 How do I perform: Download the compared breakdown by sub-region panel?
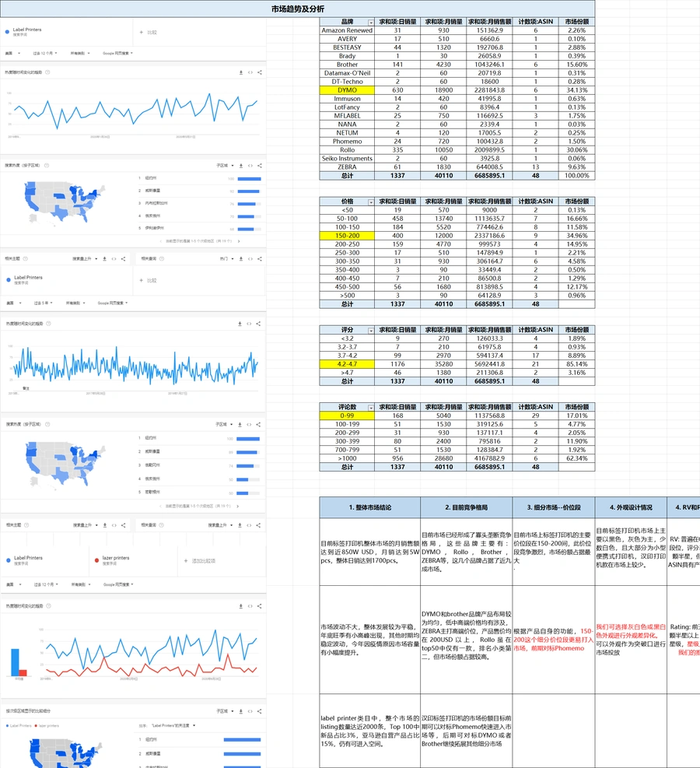point(241,711)
